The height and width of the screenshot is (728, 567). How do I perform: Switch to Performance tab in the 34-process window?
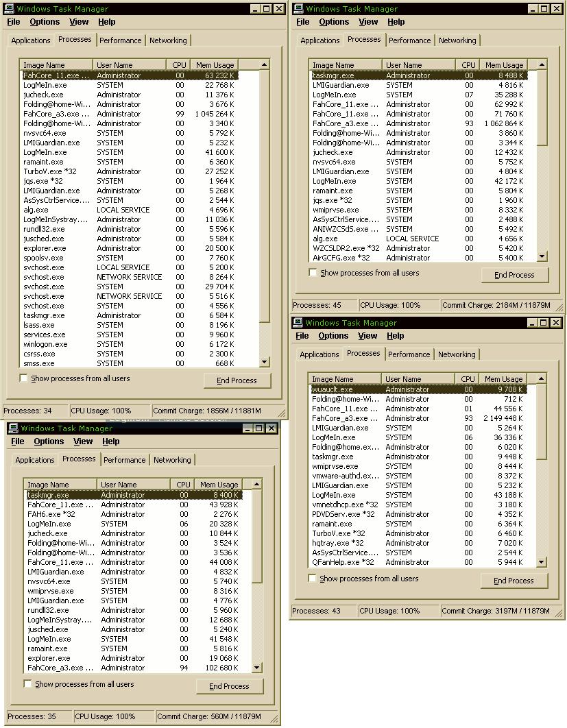click(120, 40)
